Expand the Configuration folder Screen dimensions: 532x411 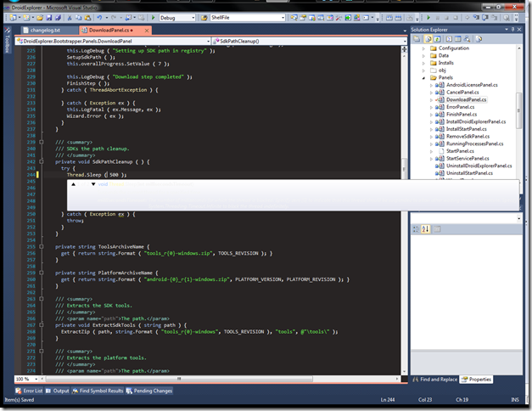coord(423,48)
